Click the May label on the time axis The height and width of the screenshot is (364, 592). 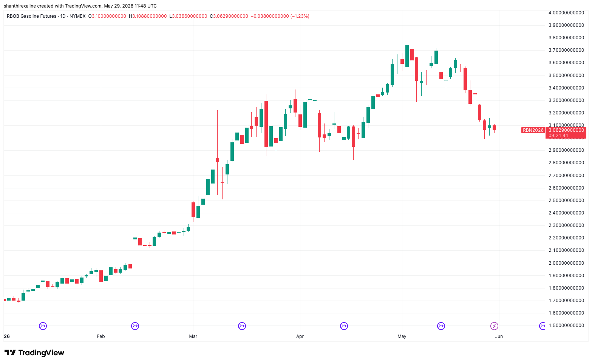click(x=402, y=336)
